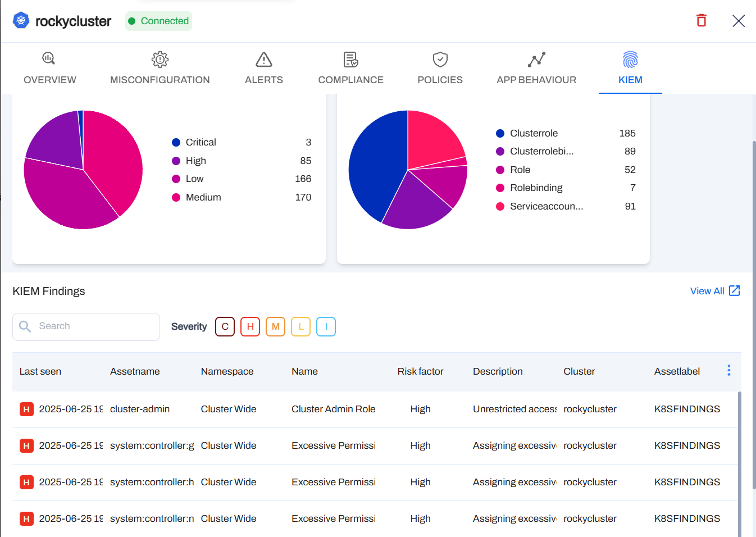
Task: Select the KIEM fingerprint icon
Action: coord(630,59)
